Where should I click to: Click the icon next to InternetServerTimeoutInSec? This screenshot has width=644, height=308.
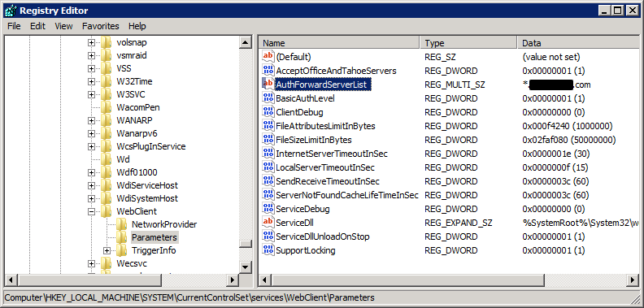click(268, 154)
